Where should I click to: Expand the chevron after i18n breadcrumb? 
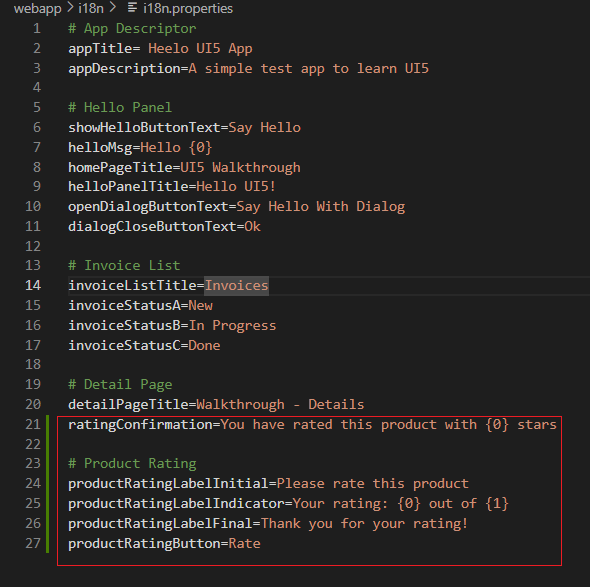pyautogui.click(x=112, y=8)
